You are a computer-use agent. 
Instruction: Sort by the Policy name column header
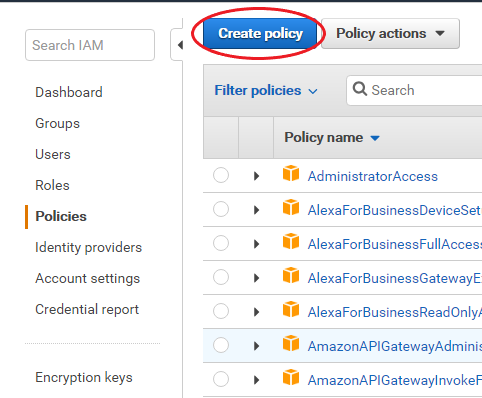[x=332, y=138]
